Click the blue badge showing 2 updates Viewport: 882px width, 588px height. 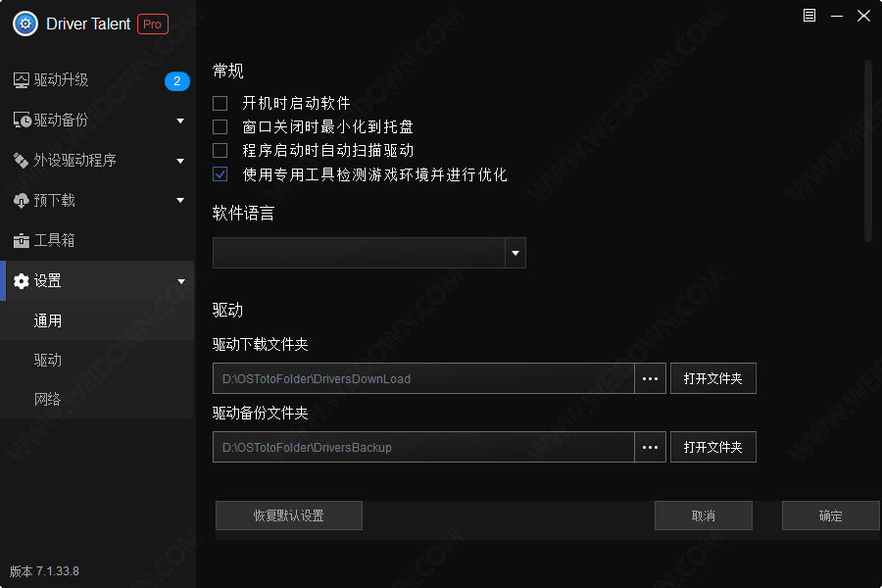click(x=177, y=81)
